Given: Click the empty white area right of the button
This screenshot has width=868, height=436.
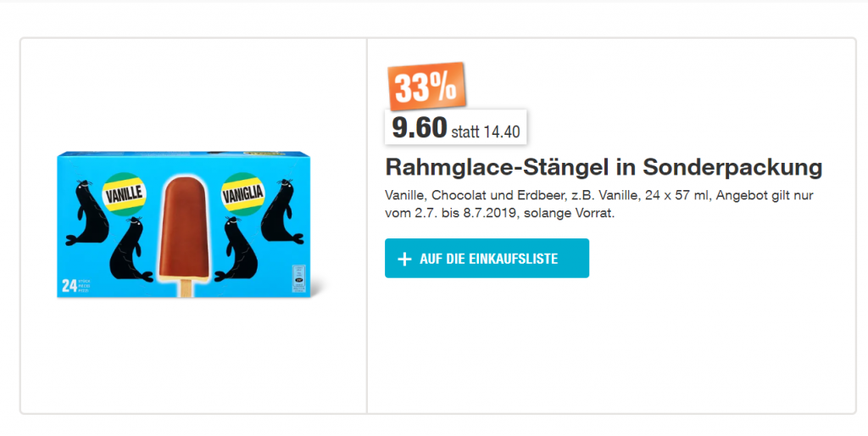Looking at the screenshot, I should pyautogui.click(x=721, y=259).
